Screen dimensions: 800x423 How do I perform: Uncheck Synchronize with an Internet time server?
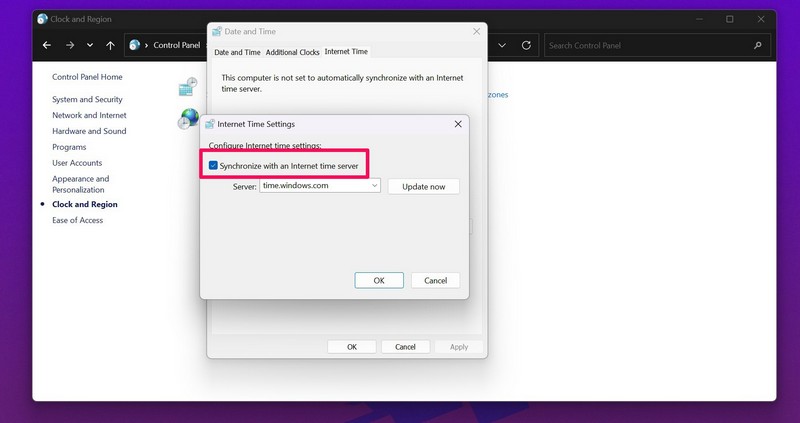(x=214, y=164)
